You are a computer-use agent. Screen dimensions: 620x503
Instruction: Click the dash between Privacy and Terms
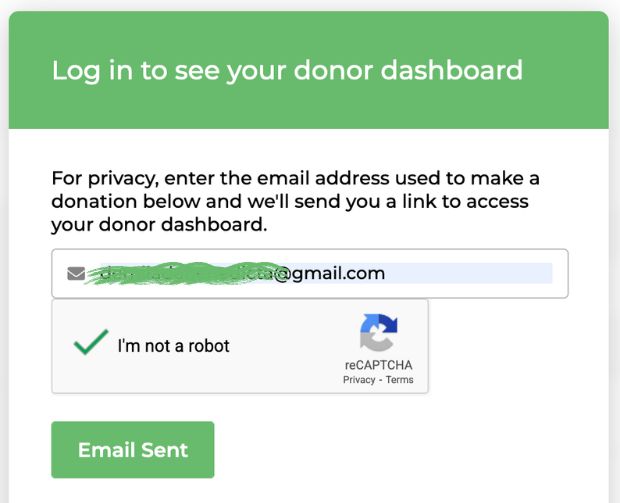380,380
